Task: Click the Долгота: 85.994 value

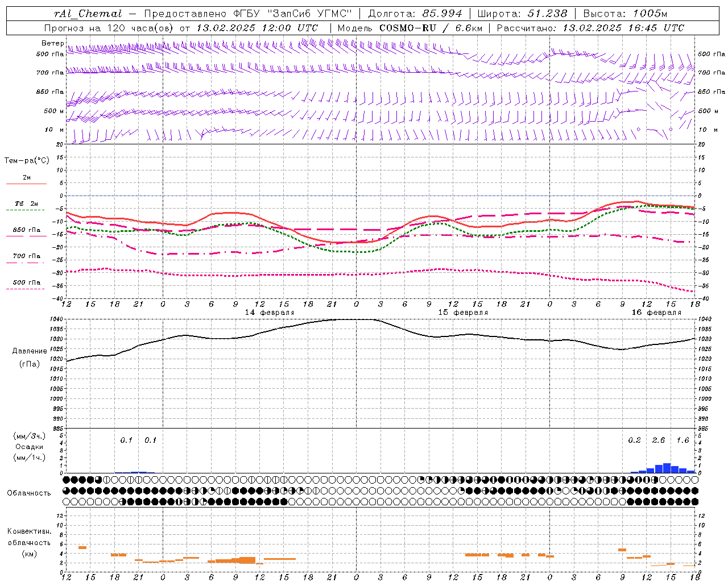Action: 415,14
